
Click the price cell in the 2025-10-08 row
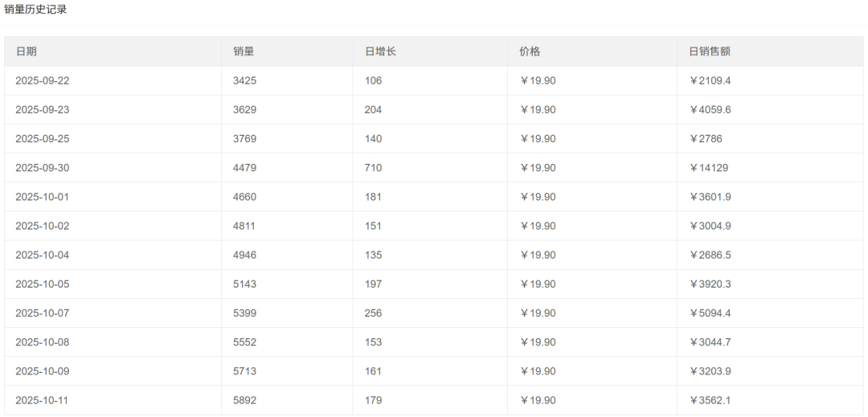[x=538, y=341]
